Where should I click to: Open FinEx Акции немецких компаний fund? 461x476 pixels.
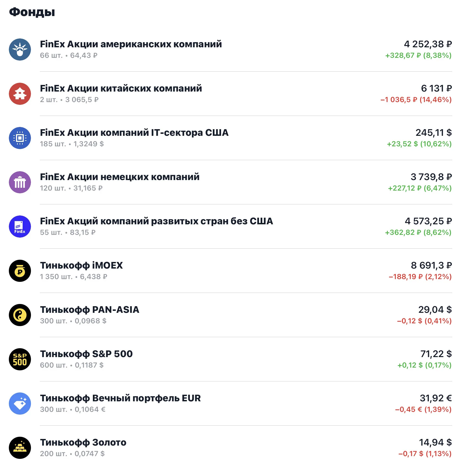coord(230,182)
